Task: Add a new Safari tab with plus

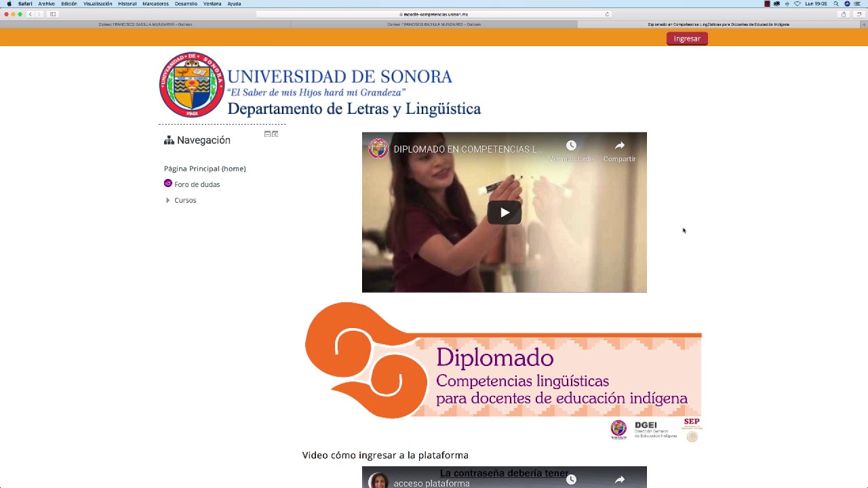Action: [864, 24]
